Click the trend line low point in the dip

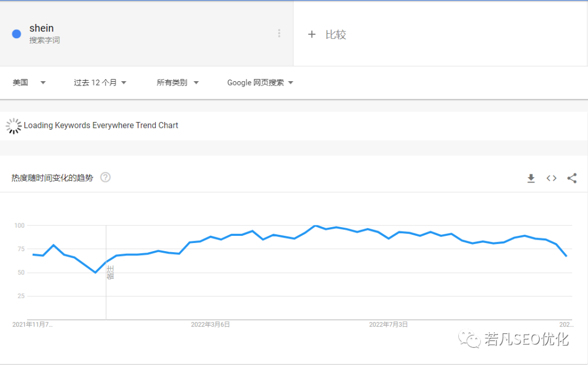point(95,272)
